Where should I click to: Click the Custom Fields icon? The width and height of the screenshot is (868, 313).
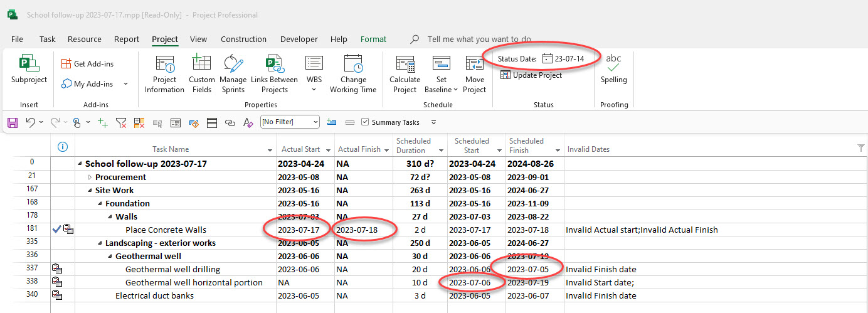(201, 74)
